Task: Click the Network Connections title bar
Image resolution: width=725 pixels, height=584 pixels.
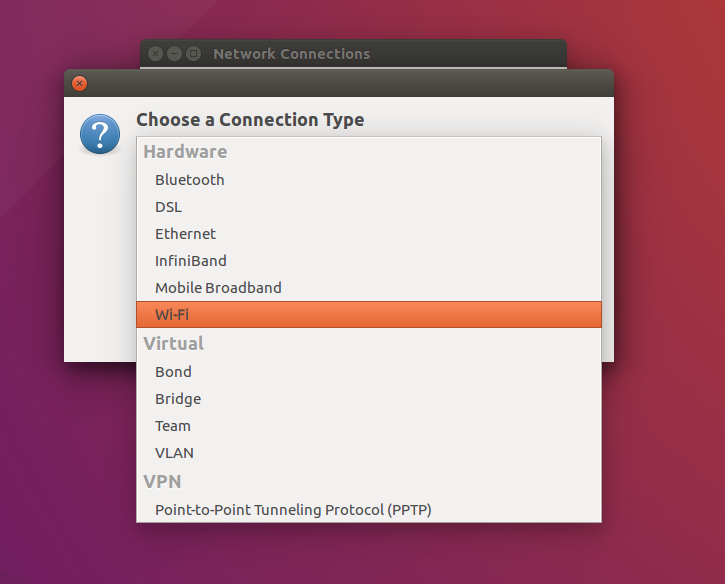Action: click(353, 54)
